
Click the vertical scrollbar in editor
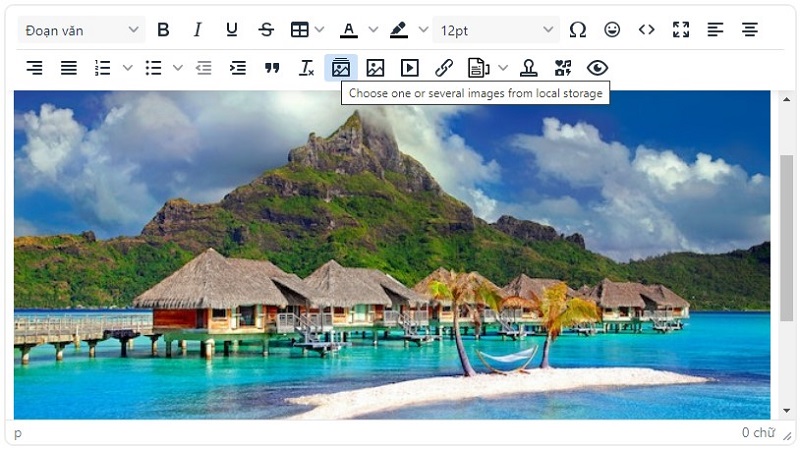(786, 238)
